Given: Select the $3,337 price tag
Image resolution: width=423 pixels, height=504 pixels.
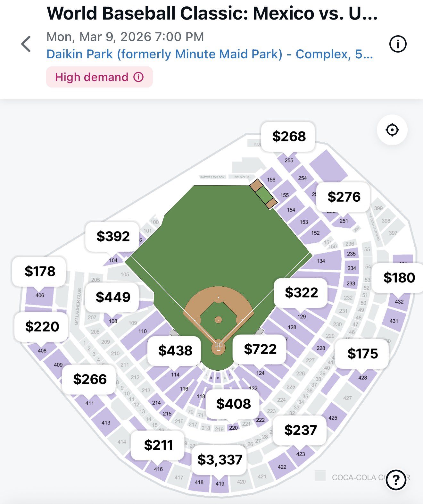Looking at the screenshot, I should click(220, 460).
